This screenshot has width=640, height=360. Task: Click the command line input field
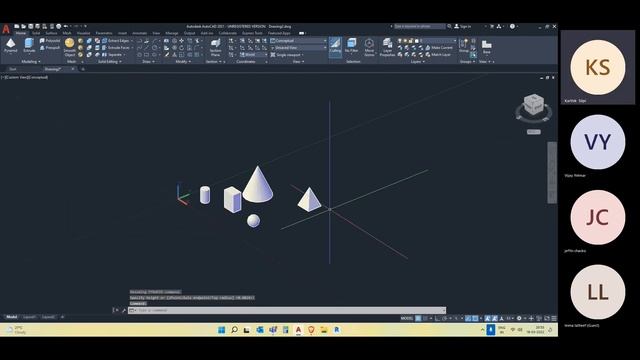[287, 310]
